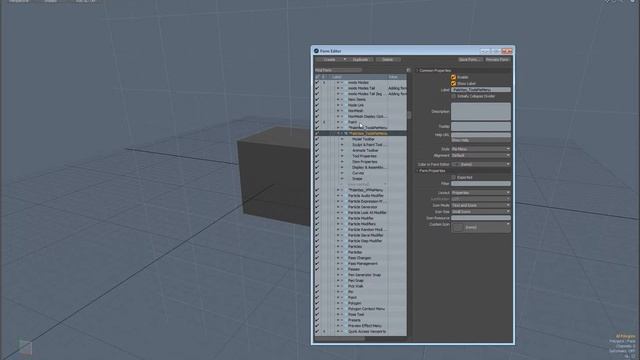640x360 pixels.
Task: Open the Alignment dropdown showing Default
Action: pyautogui.click(x=481, y=156)
